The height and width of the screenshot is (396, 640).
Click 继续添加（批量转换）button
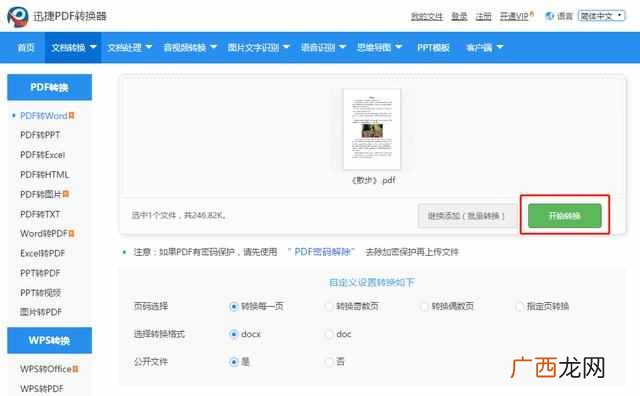[466, 216]
